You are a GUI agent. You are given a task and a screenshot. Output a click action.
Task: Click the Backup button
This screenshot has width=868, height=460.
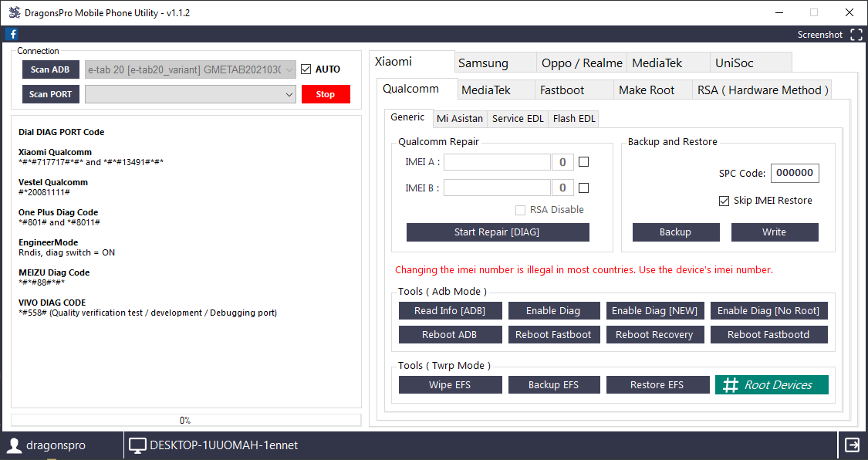point(676,232)
